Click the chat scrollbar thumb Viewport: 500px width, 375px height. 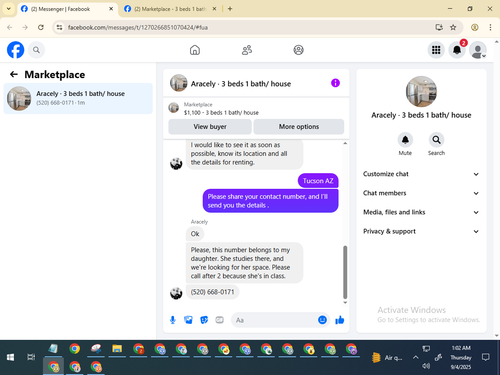[x=345, y=272]
